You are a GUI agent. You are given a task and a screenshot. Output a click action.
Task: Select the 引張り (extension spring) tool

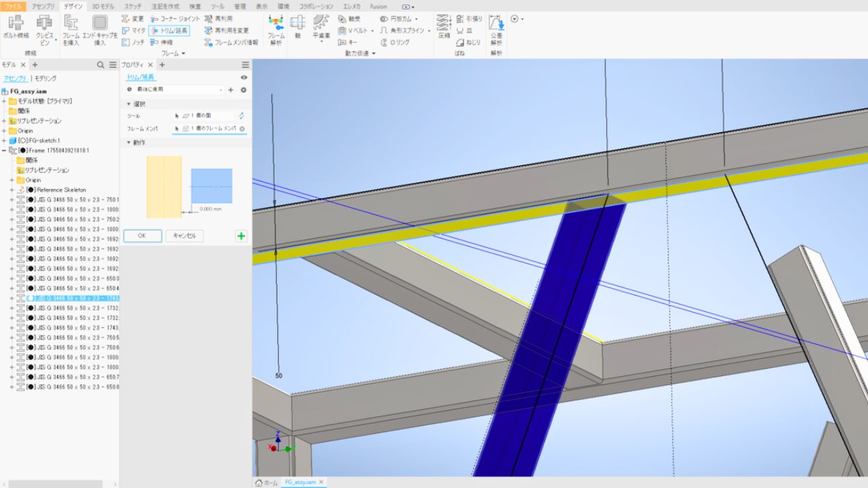point(469,19)
